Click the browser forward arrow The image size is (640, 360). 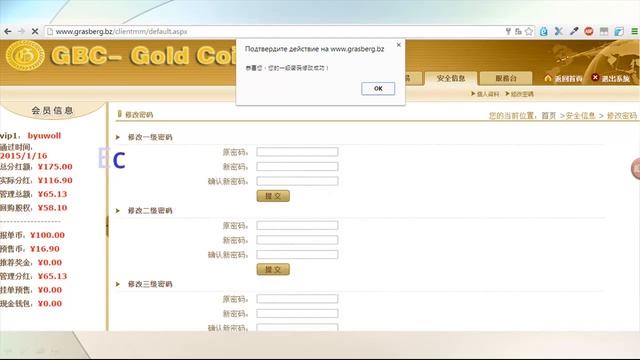pos(21,31)
